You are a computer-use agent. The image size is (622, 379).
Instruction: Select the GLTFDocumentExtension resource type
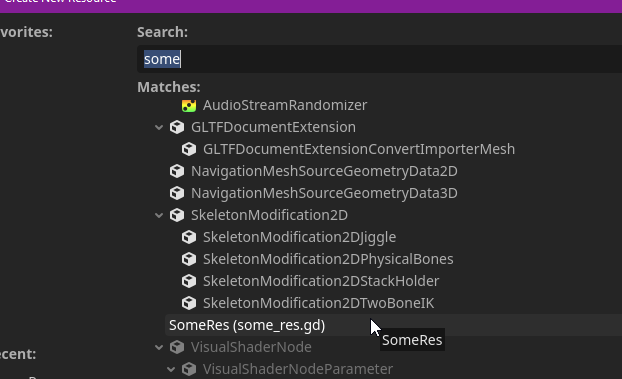pyautogui.click(x=273, y=127)
